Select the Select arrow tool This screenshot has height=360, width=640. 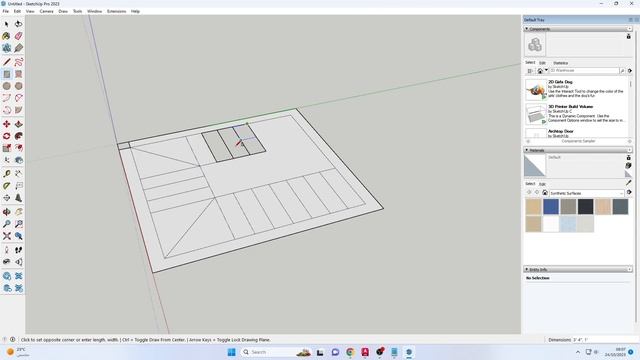[x=7, y=24]
